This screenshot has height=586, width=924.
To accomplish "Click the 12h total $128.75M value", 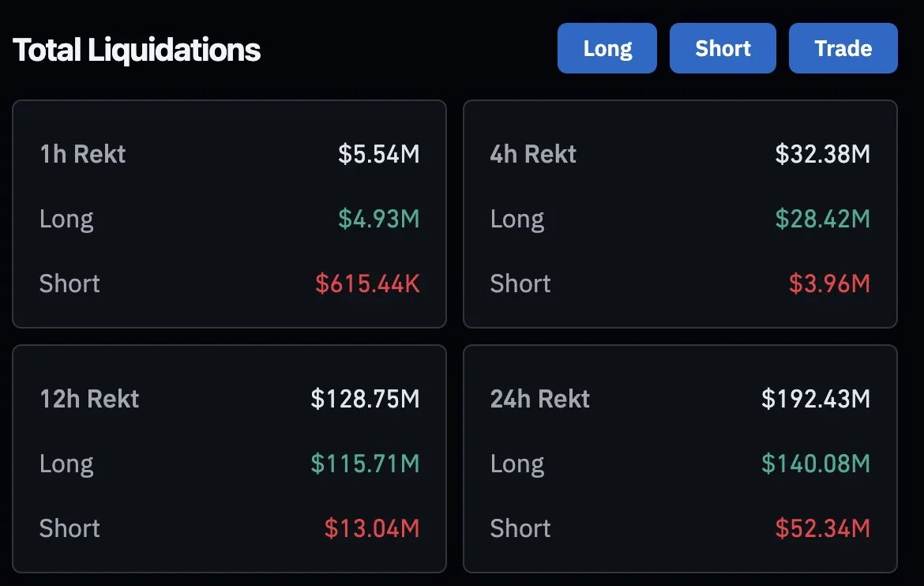I will (365, 399).
